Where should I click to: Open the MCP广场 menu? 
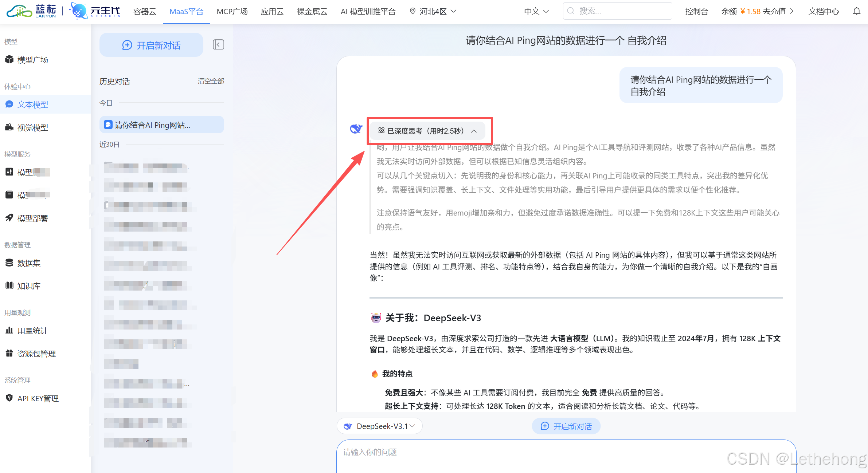click(x=232, y=12)
